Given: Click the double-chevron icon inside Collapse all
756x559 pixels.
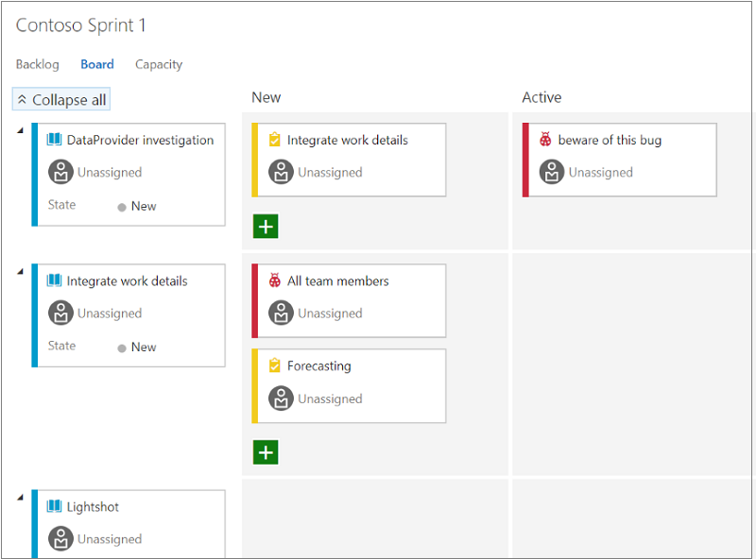Looking at the screenshot, I should coord(21,99).
